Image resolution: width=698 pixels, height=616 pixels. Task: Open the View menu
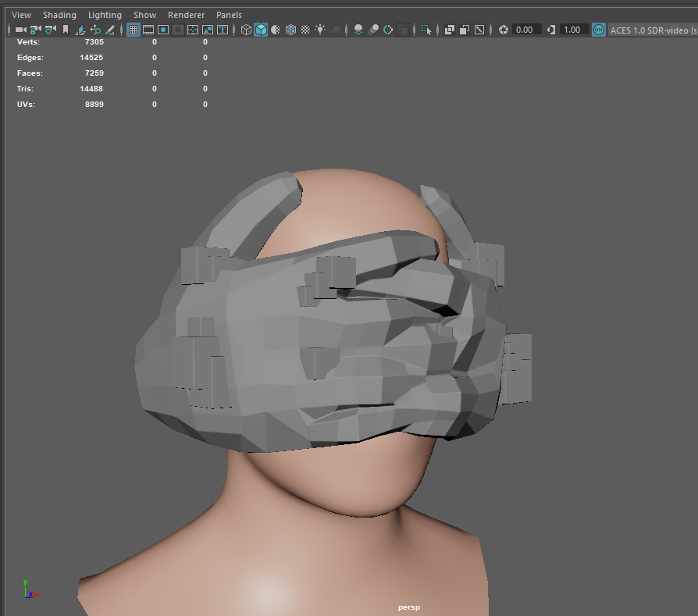(x=21, y=15)
